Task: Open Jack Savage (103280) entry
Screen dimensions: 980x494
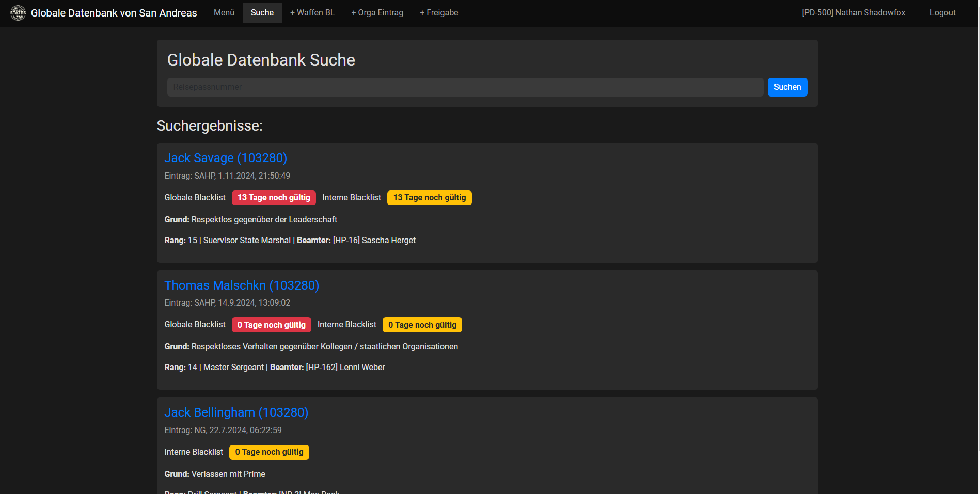Action: pos(226,158)
